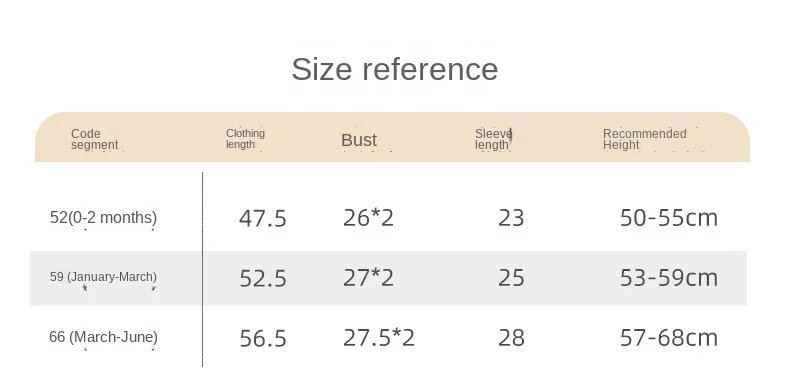
Task: Click sleeve length value 23
Action: (x=511, y=218)
